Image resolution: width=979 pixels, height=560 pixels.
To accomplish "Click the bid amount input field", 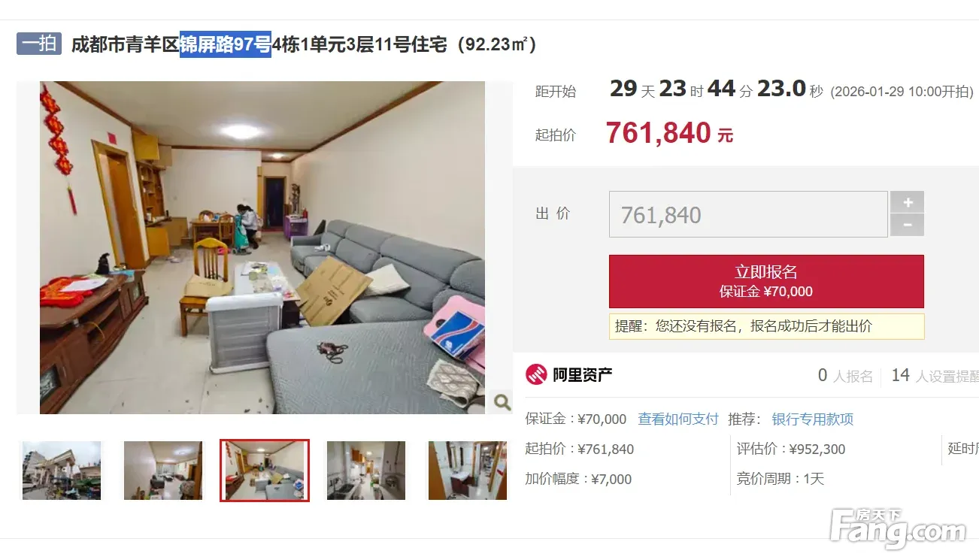I will [748, 215].
